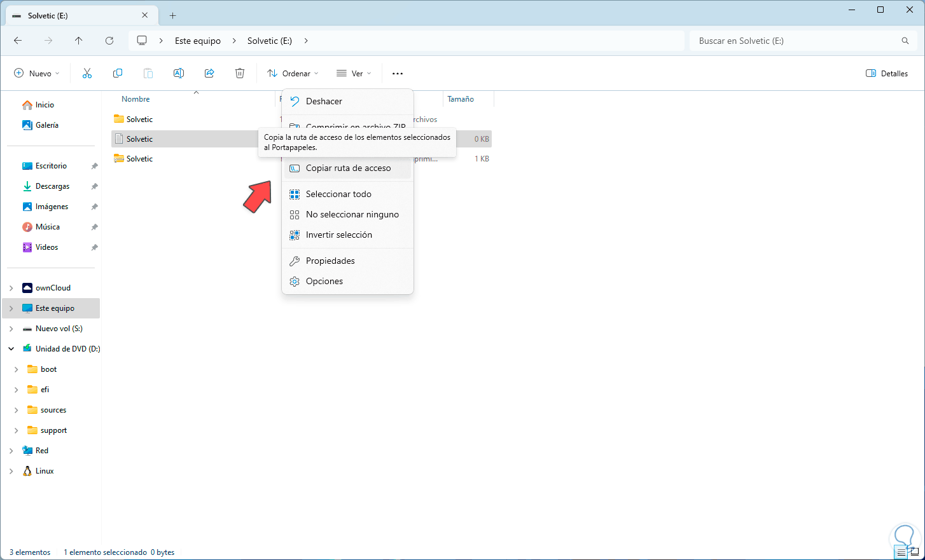The height and width of the screenshot is (560, 925).
Task: Open Imágenes in the sidebar
Action: pos(51,207)
